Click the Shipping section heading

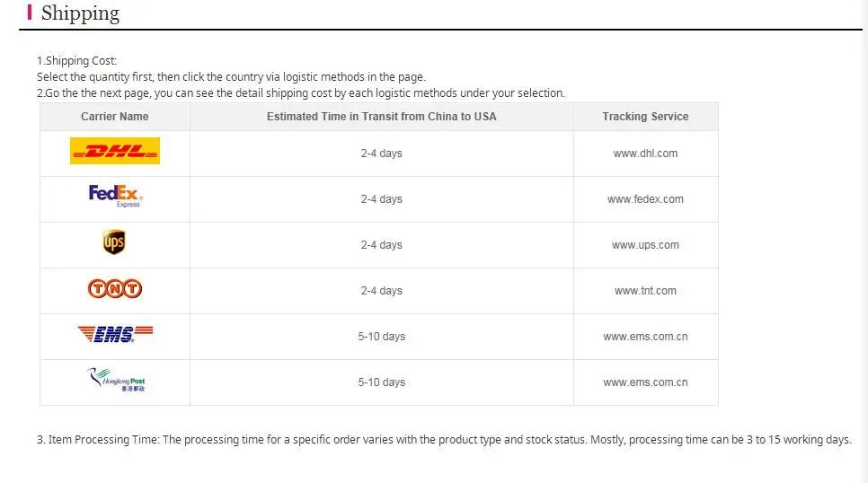coord(80,13)
